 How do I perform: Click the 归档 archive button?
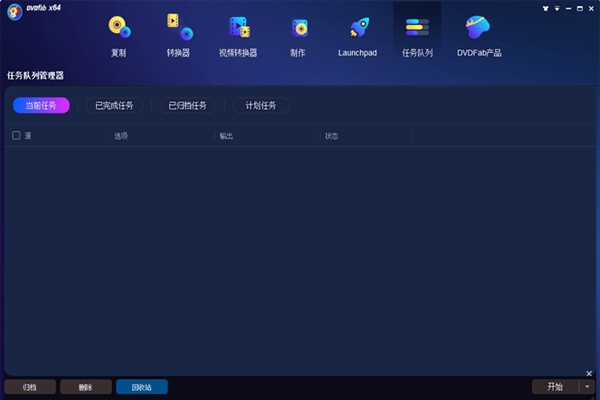point(30,387)
